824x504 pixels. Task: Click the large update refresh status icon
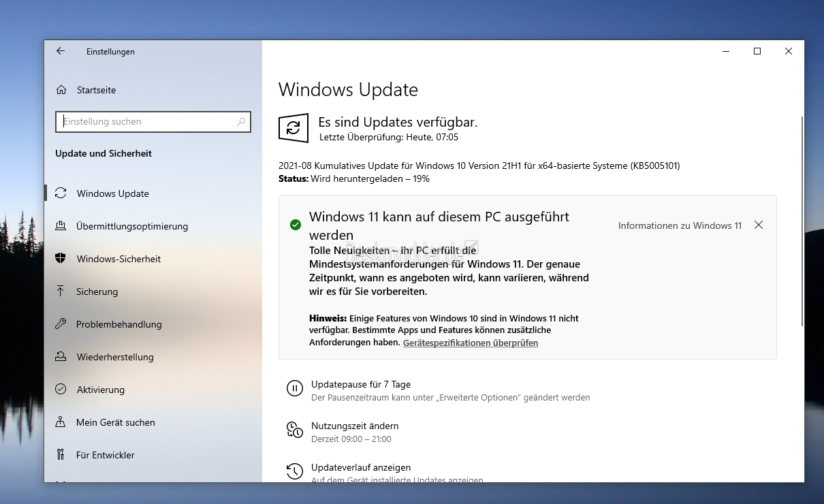pyautogui.click(x=294, y=128)
